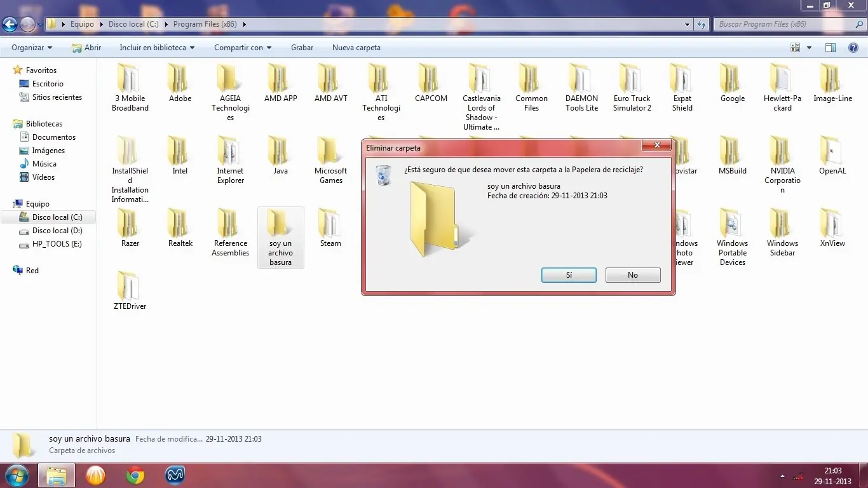Select the AMD APP folder
868x488 pixels.
pyautogui.click(x=281, y=83)
